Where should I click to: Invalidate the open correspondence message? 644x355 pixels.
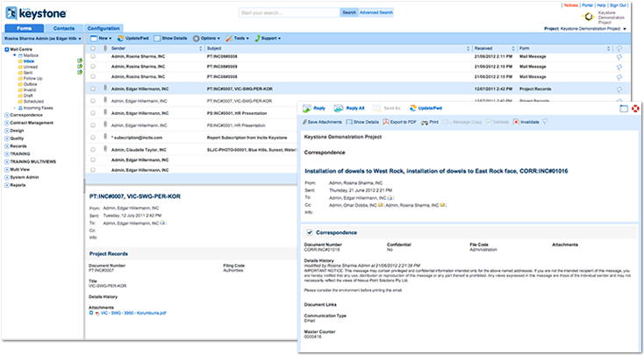coord(526,123)
